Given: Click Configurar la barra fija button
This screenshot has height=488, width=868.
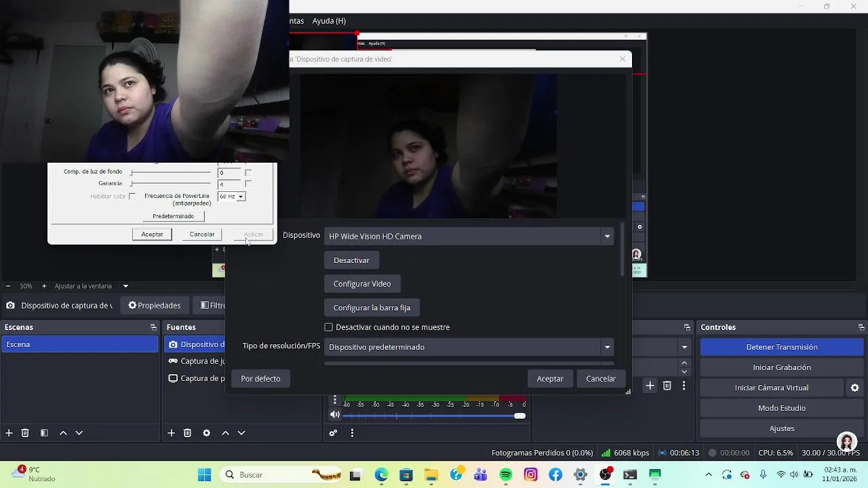Looking at the screenshot, I should 372,308.
